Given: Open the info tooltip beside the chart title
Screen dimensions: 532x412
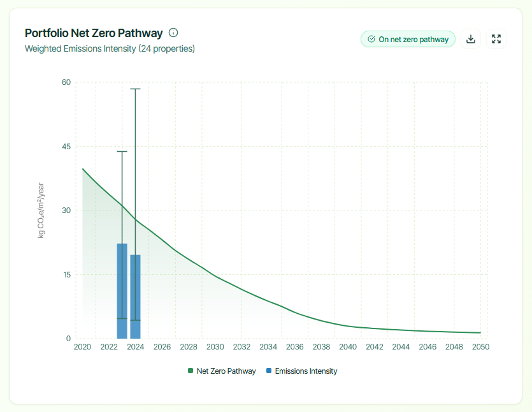Looking at the screenshot, I should (x=173, y=33).
